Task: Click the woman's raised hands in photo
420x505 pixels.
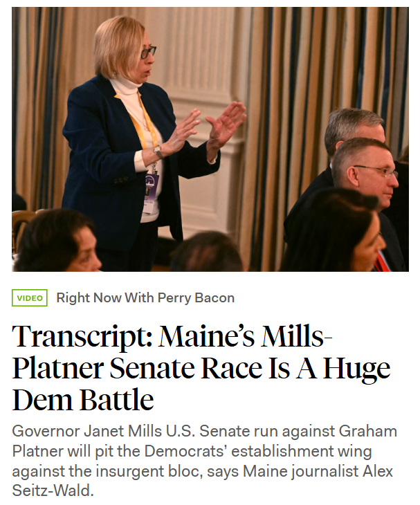Action: [x=208, y=129]
